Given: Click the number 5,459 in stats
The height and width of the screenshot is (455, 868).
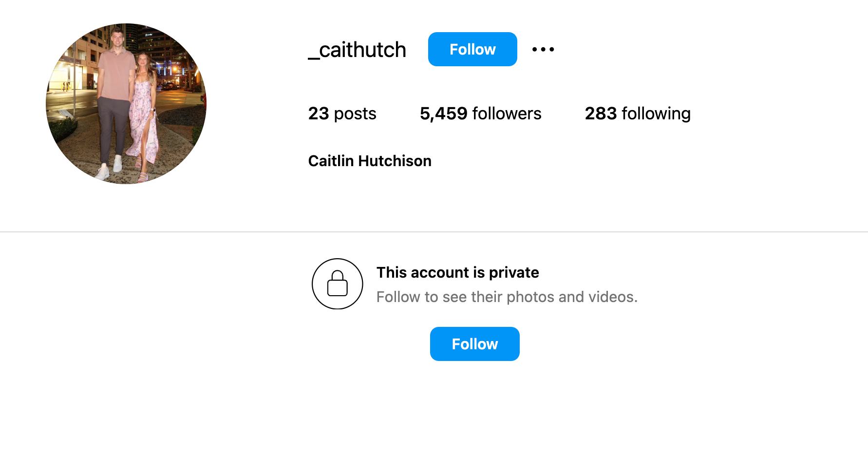Looking at the screenshot, I should pos(444,114).
